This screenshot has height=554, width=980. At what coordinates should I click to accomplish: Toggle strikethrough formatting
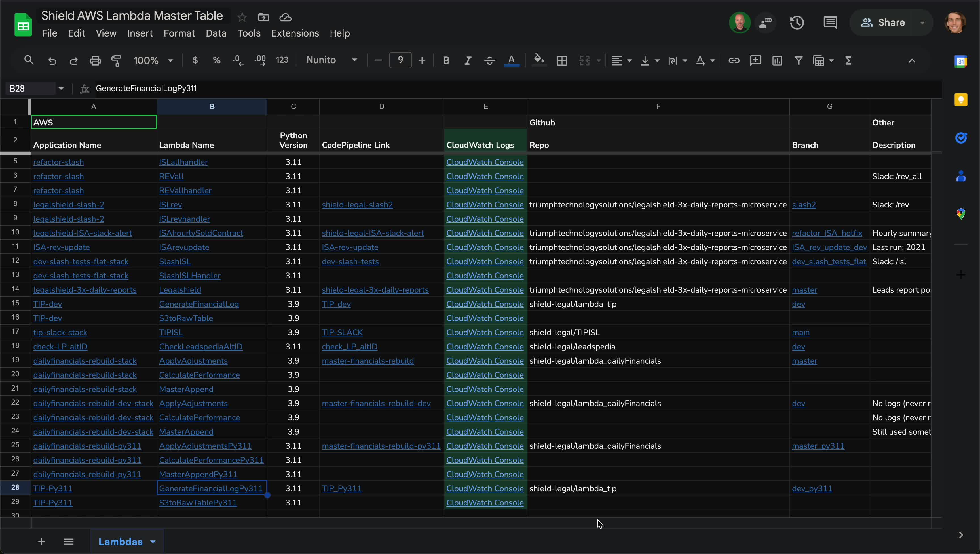point(489,60)
